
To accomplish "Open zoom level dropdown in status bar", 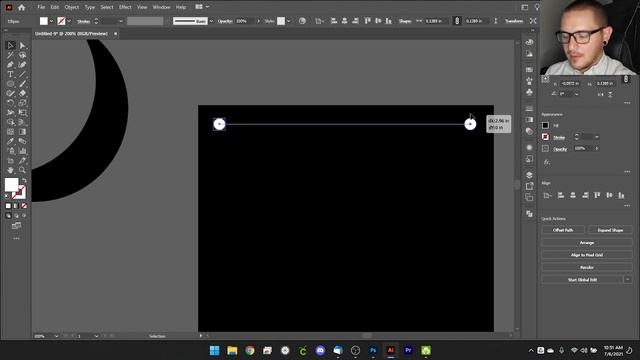I will [56, 336].
